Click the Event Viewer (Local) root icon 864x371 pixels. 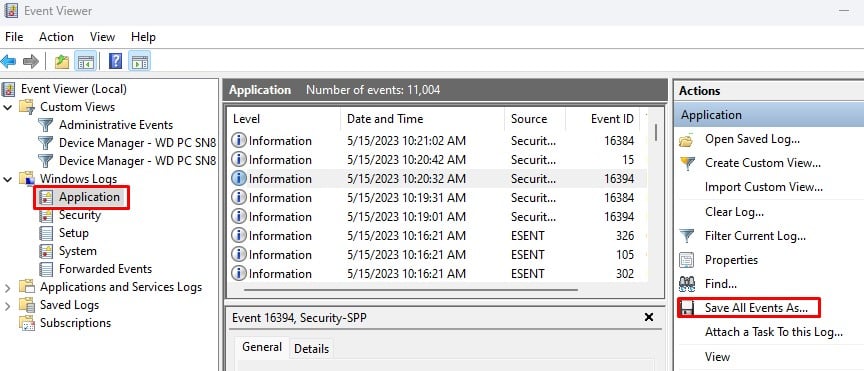(8, 89)
